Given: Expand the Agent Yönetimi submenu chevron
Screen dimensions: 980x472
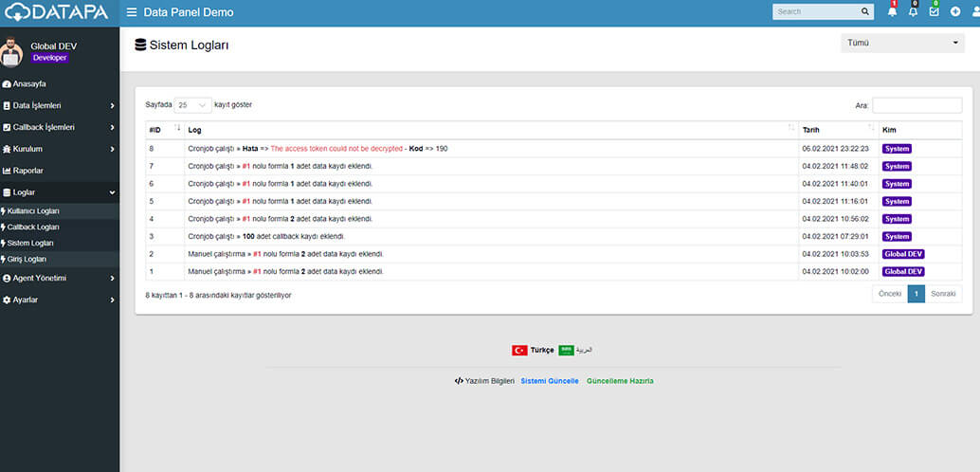Looking at the screenshot, I should [113, 279].
